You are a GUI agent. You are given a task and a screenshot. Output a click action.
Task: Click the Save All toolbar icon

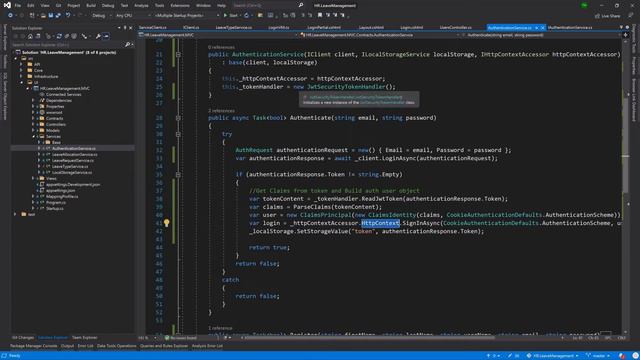(x=58, y=16)
